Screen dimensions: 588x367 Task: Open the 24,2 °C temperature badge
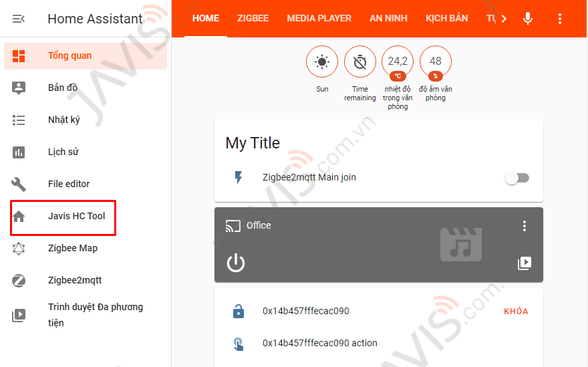click(x=398, y=63)
